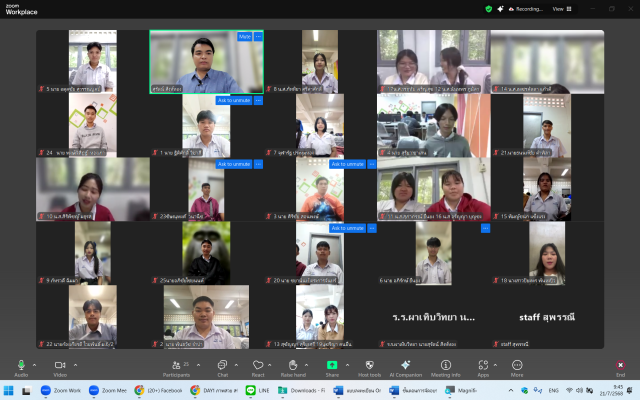Open Host tools shield icon
Screen dimensions: 640x400
[x=368, y=365]
